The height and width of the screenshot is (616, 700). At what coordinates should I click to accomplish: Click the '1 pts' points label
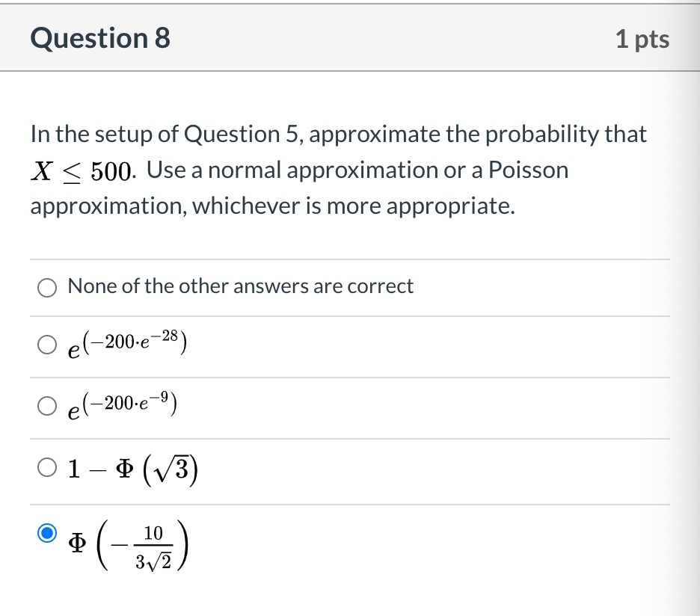[x=642, y=39]
